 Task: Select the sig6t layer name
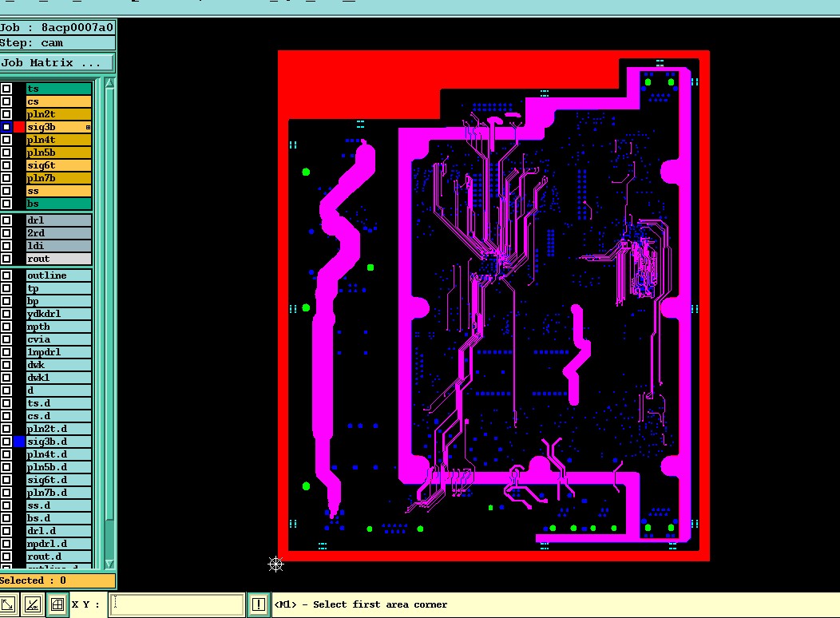(59, 165)
